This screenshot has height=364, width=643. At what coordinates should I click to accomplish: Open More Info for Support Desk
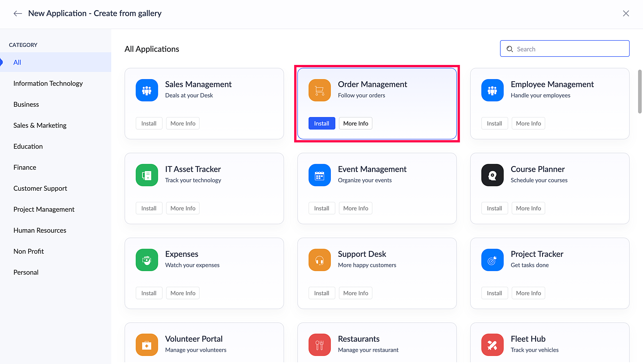click(356, 293)
